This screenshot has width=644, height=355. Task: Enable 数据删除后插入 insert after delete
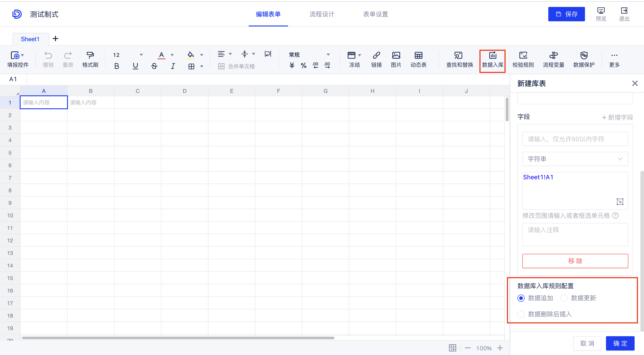[521, 314]
